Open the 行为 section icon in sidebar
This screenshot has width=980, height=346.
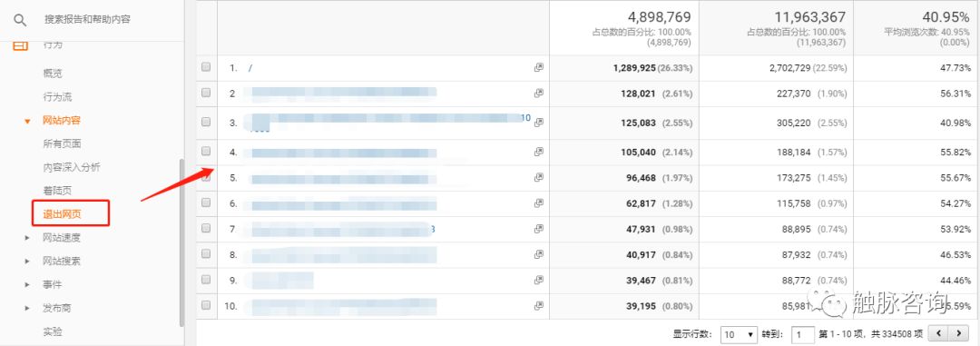21,45
